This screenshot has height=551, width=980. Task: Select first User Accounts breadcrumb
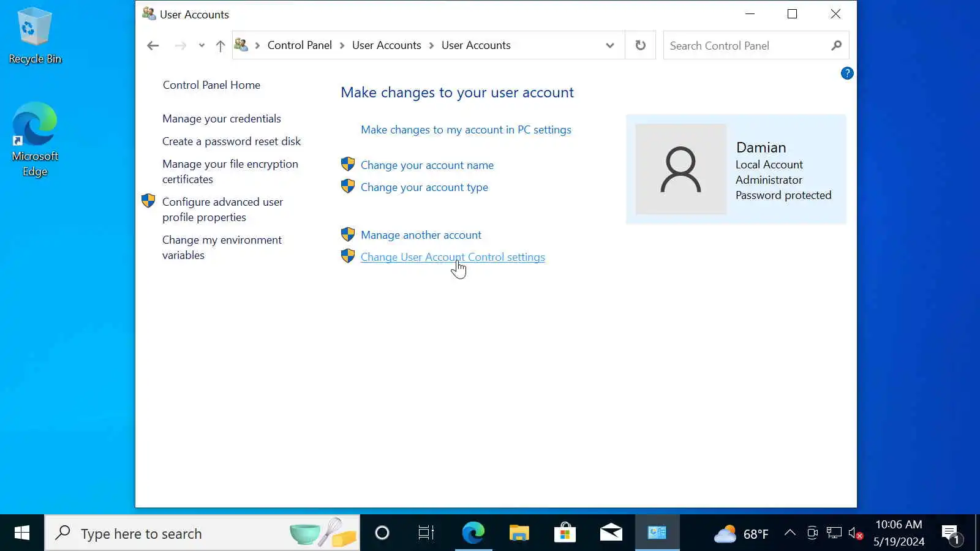coord(386,45)
